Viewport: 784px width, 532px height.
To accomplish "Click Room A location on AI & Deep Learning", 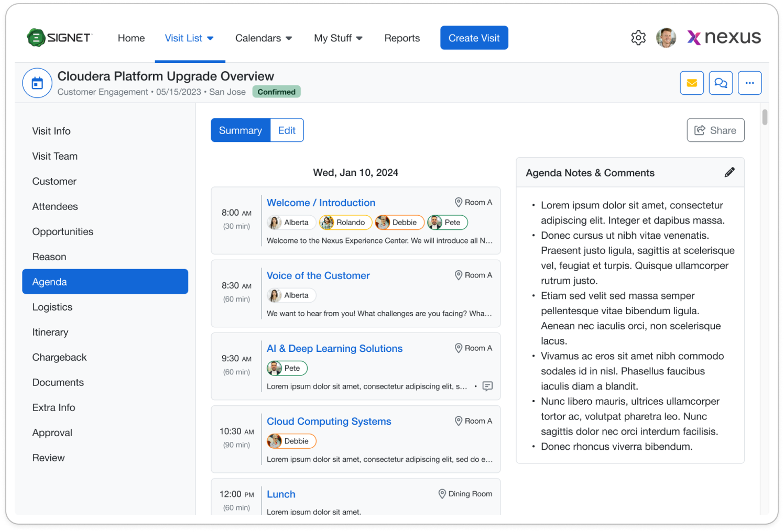I will [x=473, y=348].
